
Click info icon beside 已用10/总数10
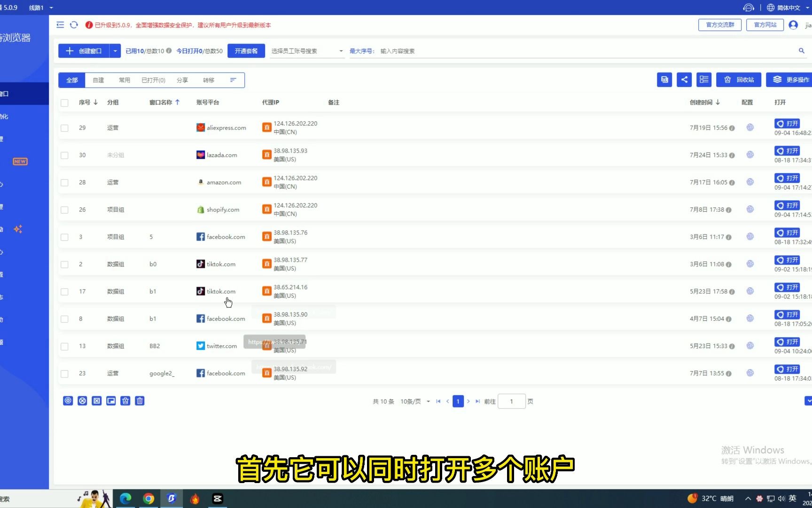169,51
